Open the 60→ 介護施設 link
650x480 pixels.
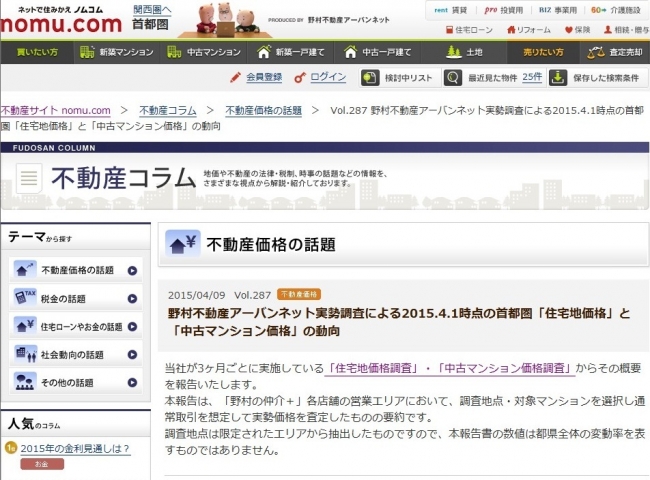616,10
